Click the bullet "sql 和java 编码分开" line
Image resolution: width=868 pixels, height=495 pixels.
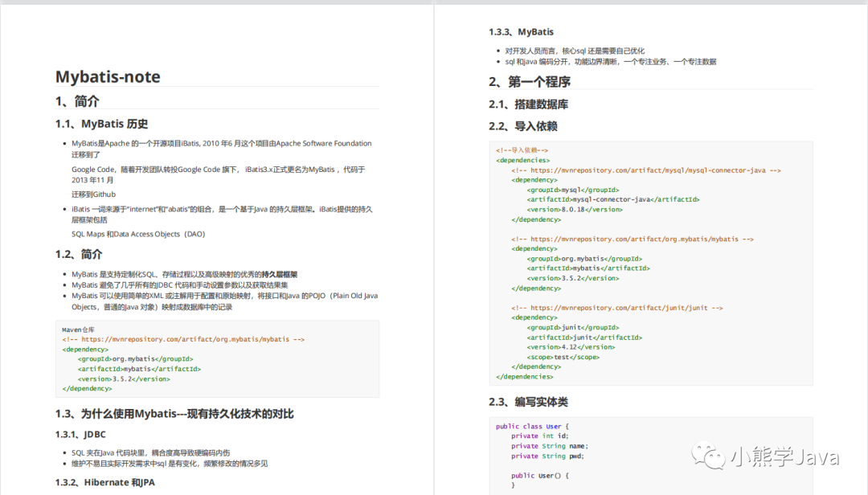pos(611,62)
